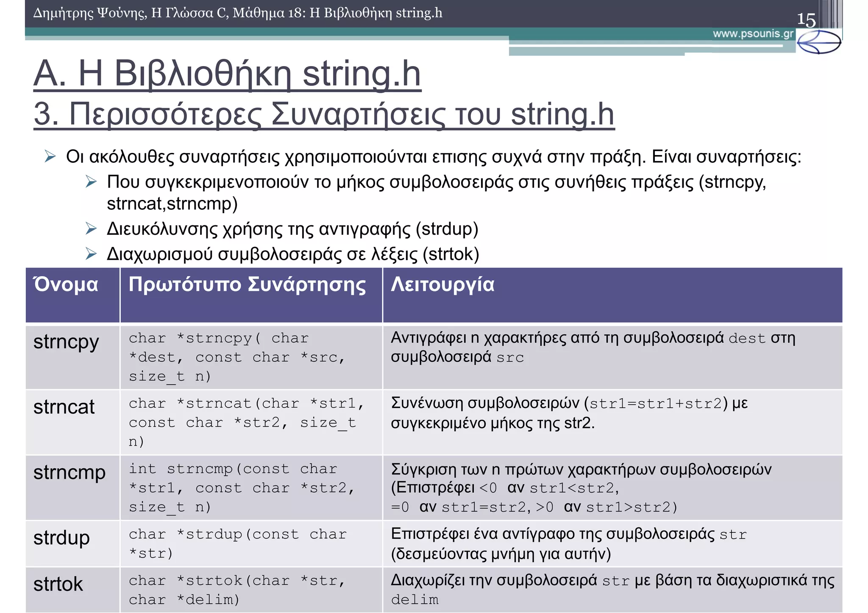
Task: Click the 'strtok' name cell
Action: tap(72, 590)
